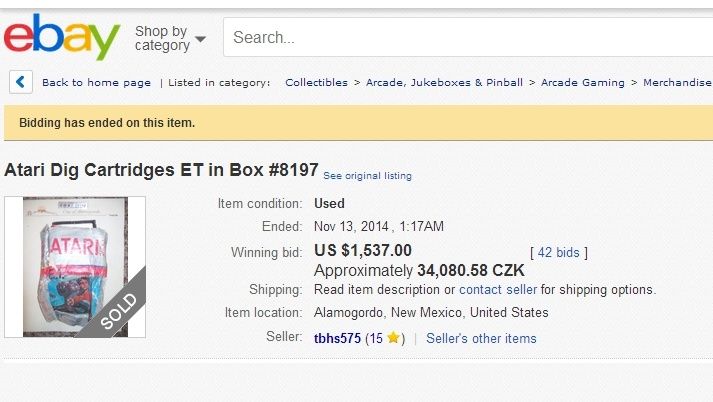Click the contact seller link

498,290
